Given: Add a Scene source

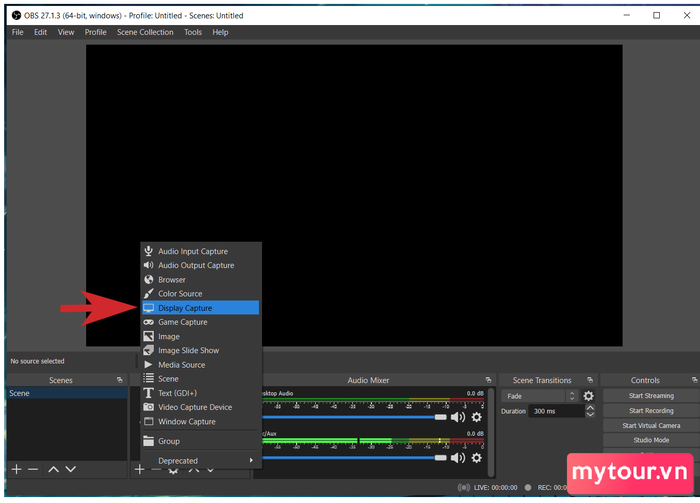Looking at the screenshot, I should 200,379.
